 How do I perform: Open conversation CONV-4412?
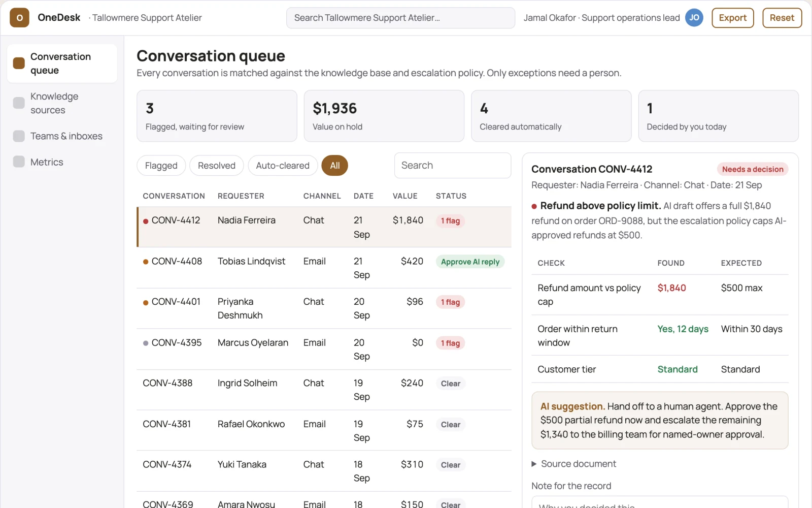point(324,227)
